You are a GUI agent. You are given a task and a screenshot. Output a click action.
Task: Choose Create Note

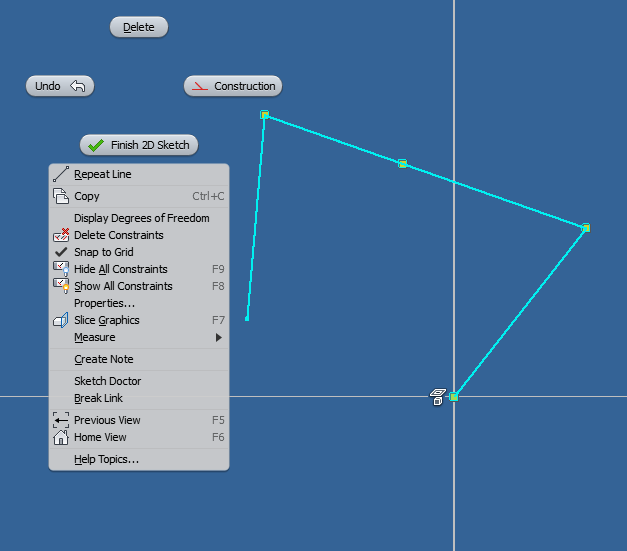(139, 359)
